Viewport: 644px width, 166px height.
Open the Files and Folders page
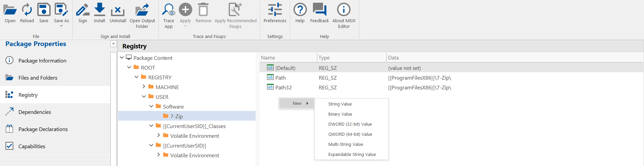coord(38,78)
